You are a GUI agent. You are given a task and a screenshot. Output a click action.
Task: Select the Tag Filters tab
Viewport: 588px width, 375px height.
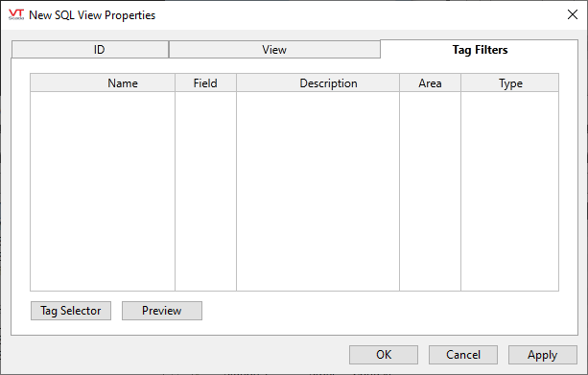point(480,50)
